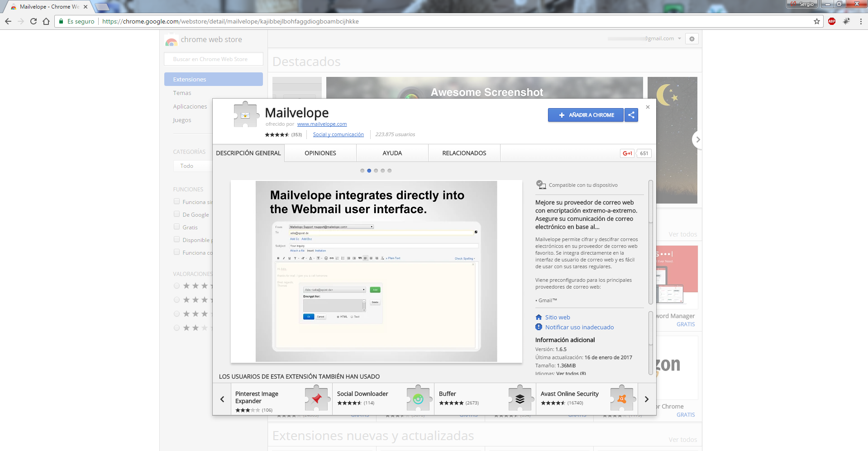Select Aplicaciones in the sidebar
The width and height of the screenshot is (868, 451).
click(x=190, y=107)
